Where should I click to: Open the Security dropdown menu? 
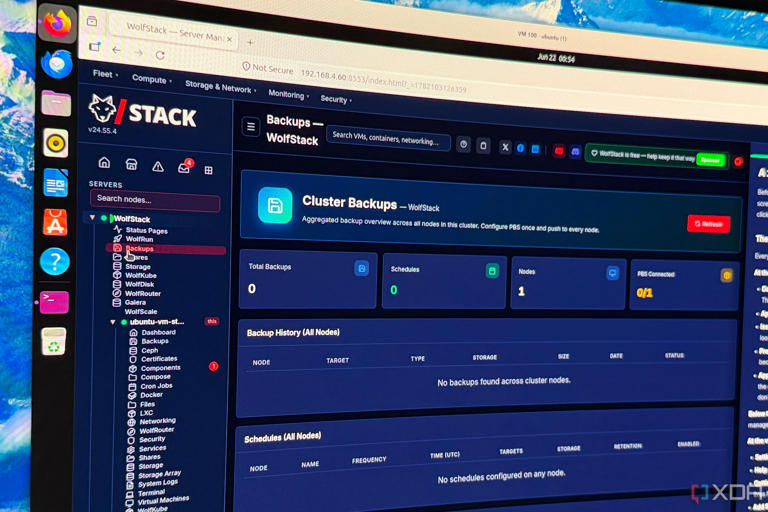[336, 99]
